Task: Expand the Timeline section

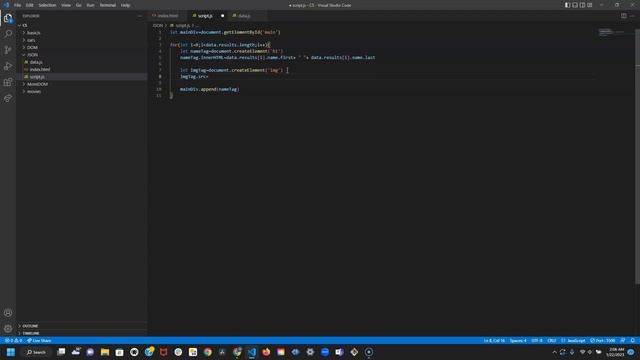Action: (x=82, y=333)
